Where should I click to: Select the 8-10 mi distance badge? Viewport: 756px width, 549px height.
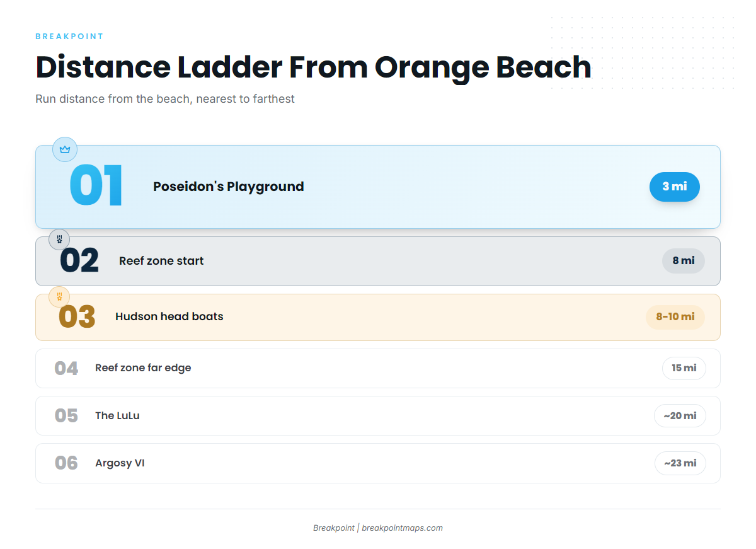tap(675, 316)
